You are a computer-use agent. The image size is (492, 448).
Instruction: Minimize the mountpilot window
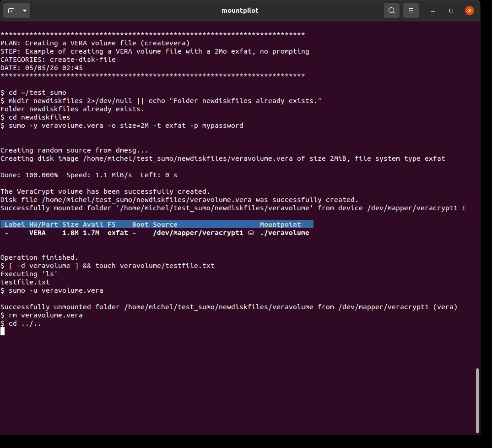433,11
